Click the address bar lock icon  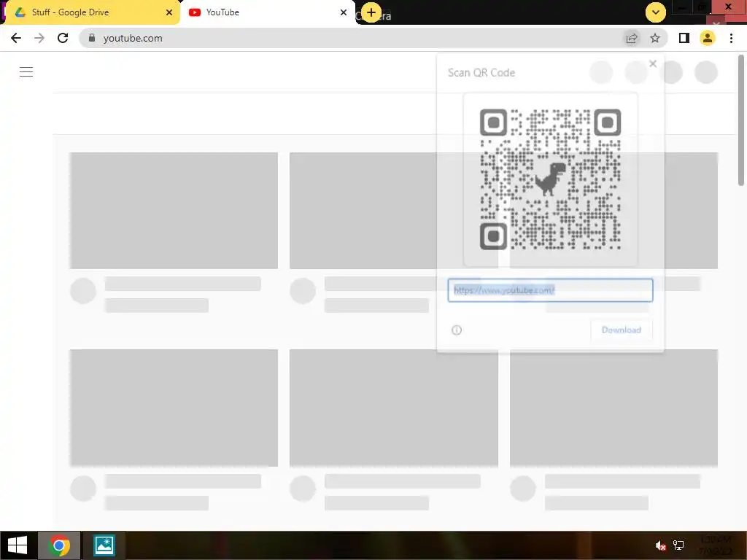coord(92,38)
